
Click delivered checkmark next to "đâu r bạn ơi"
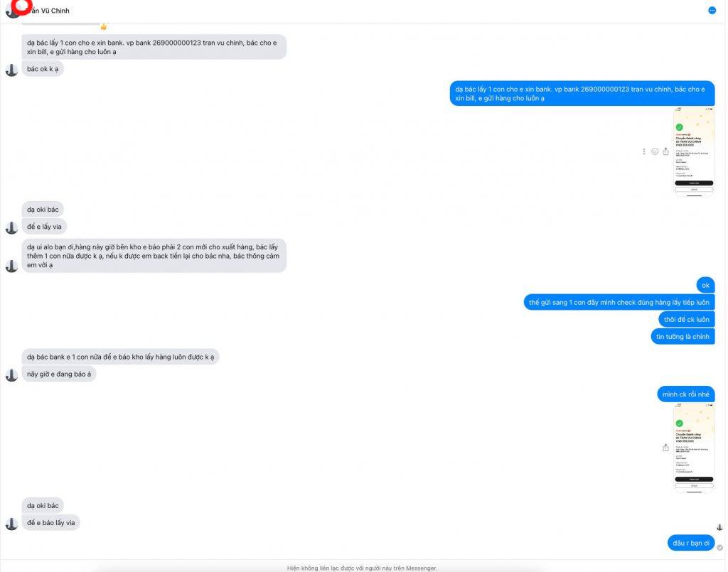(719, 547)
